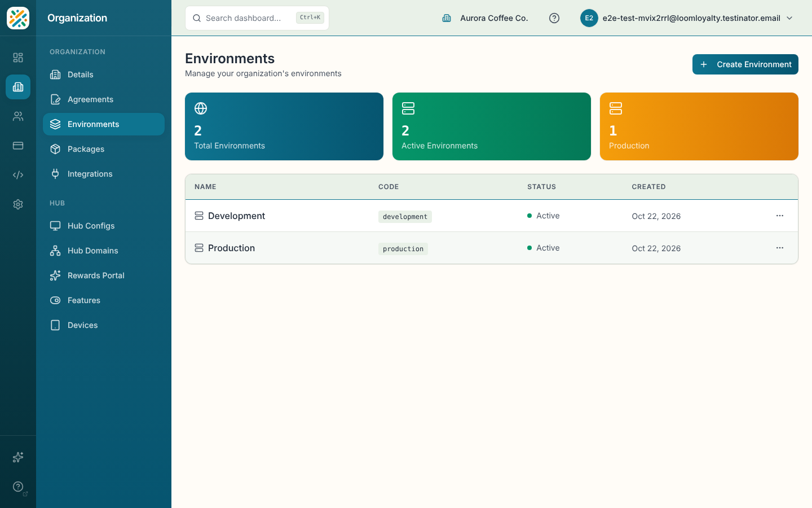Open Rewards Portal in sidebar
Viewport: 812px width, 508px height.
click(104, 275)
